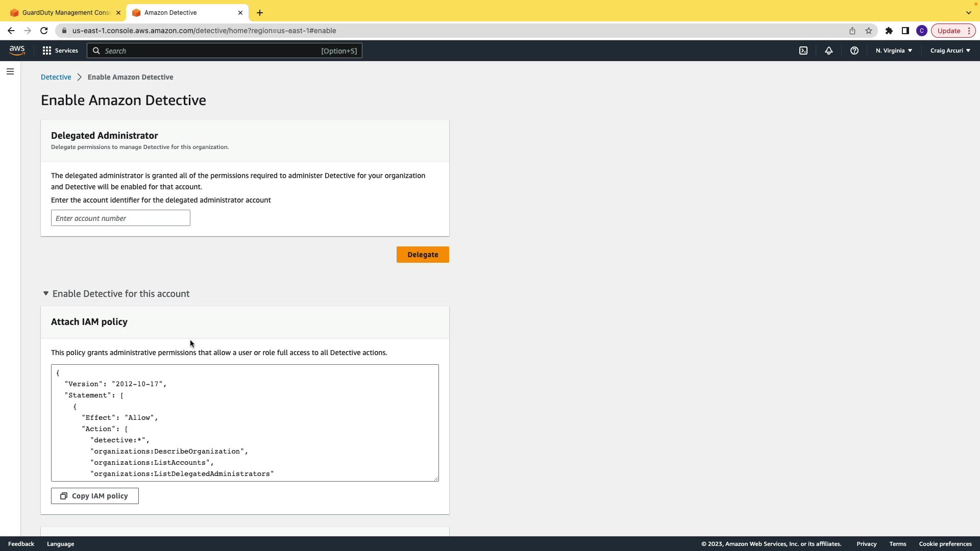This screenshot has height=551, width=980.
Task: Open the browser extensions puzzle icon
Action: point(889,31)
